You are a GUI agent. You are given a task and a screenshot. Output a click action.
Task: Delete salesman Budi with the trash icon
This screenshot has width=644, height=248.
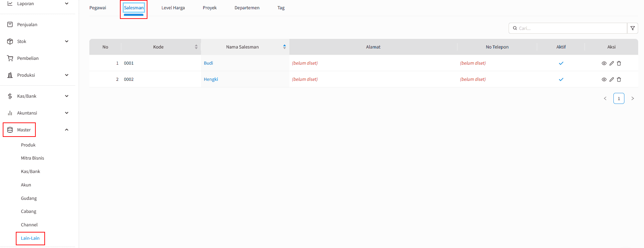pyautogui.click(x=619, y=63)
